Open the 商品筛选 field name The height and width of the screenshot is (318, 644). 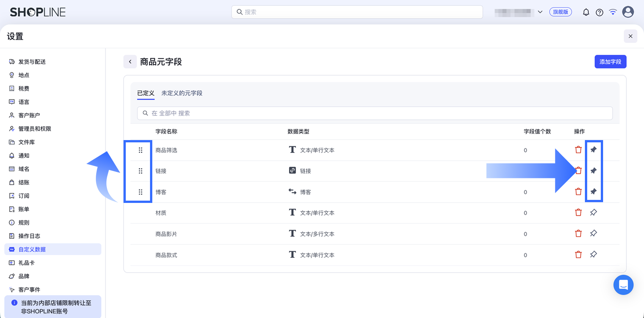point(166,150)
